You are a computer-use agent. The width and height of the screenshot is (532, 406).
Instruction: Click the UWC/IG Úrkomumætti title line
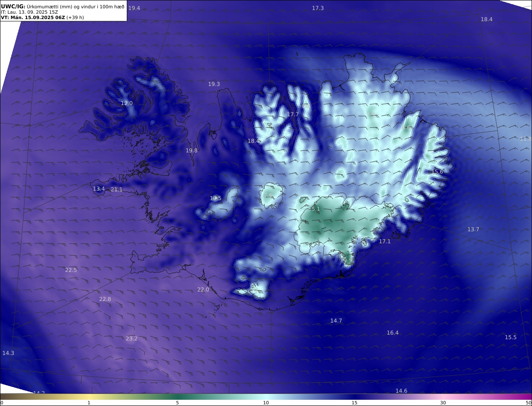[x=63, y=6]
